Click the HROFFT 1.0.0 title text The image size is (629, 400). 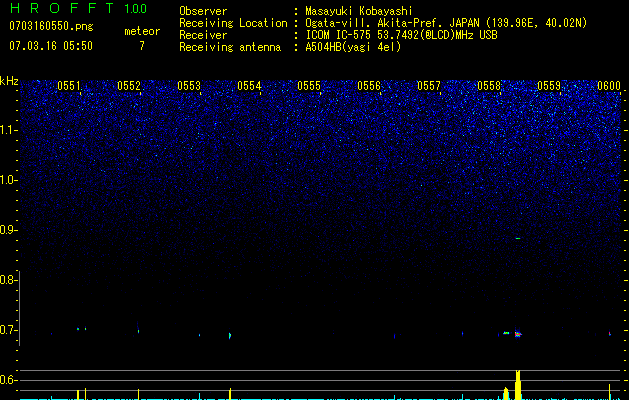pyautogui.click(x=78, y=8)
